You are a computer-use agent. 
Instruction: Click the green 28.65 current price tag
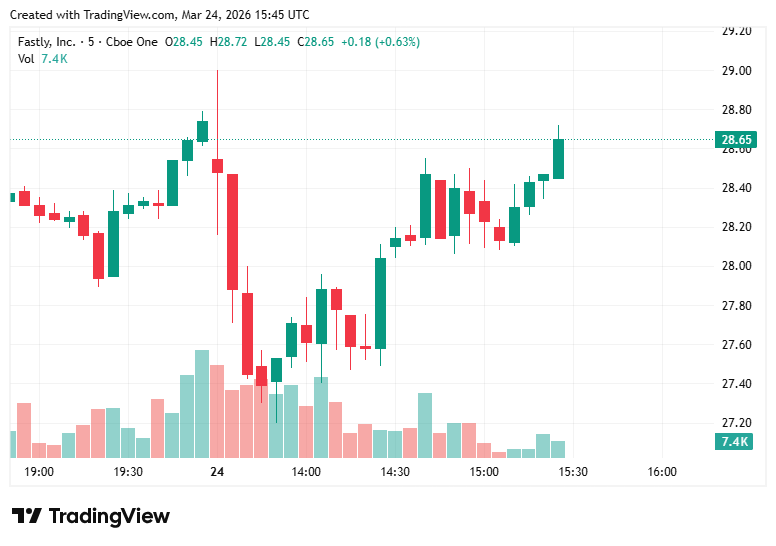click(x=735, y=140)
